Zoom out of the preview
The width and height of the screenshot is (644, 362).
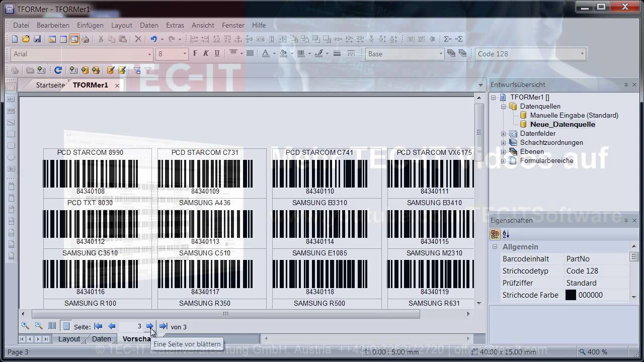pos(39,326)
